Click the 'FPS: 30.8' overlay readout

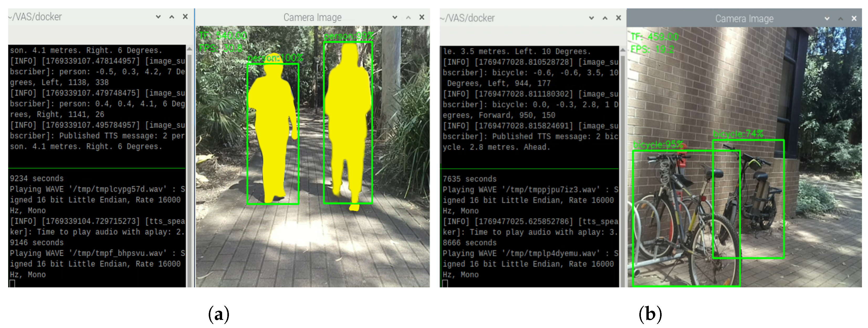click(x=221, y=49)
